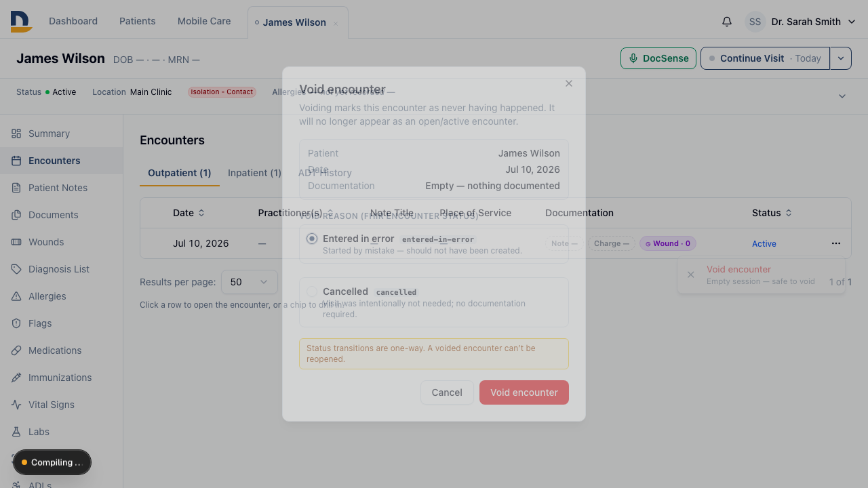The width and height of the screenshot is (868, 488).
Task: Open Labs in the sidebar
Action: [x=61, y=432]
